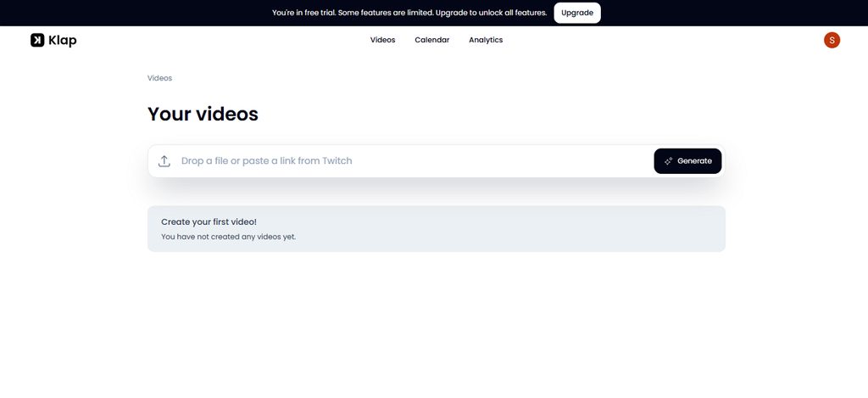Open the Calendar nav tab
The image size is (868, 398).
click(x=431, y=40)
